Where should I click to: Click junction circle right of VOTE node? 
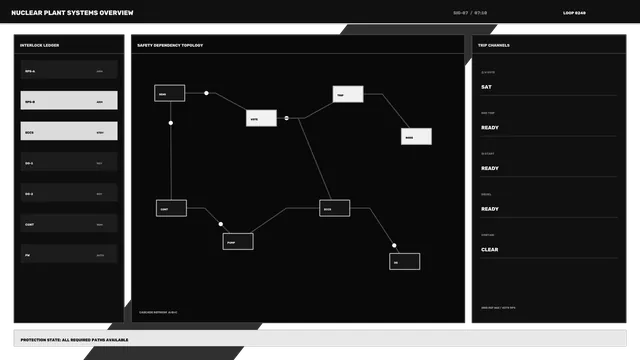click(x=287, y=118)
